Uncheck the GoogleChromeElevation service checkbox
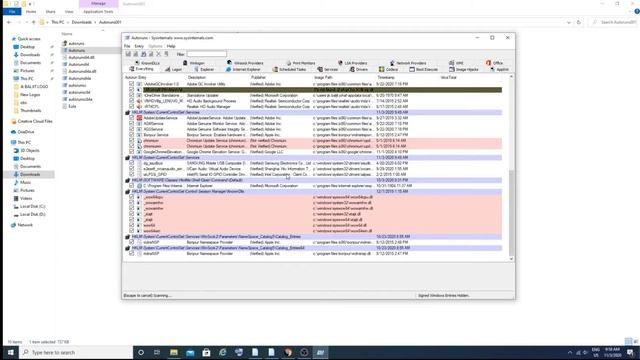This screenshot has height=360, width=640. (x=131, y=152)
